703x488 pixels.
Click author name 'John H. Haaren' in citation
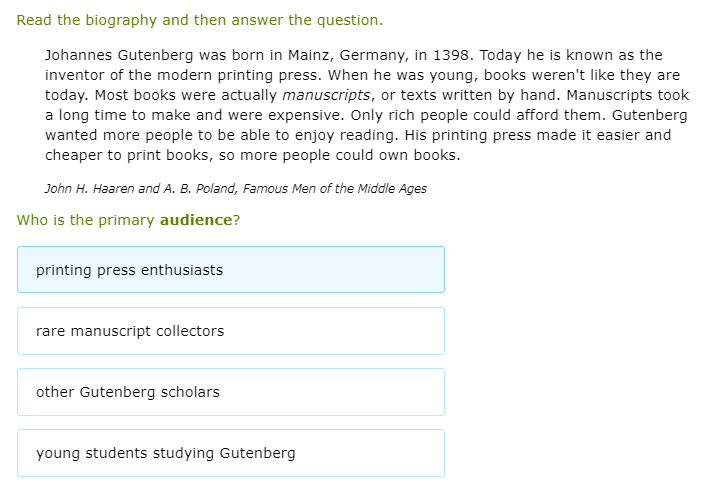tap(90, 189)
